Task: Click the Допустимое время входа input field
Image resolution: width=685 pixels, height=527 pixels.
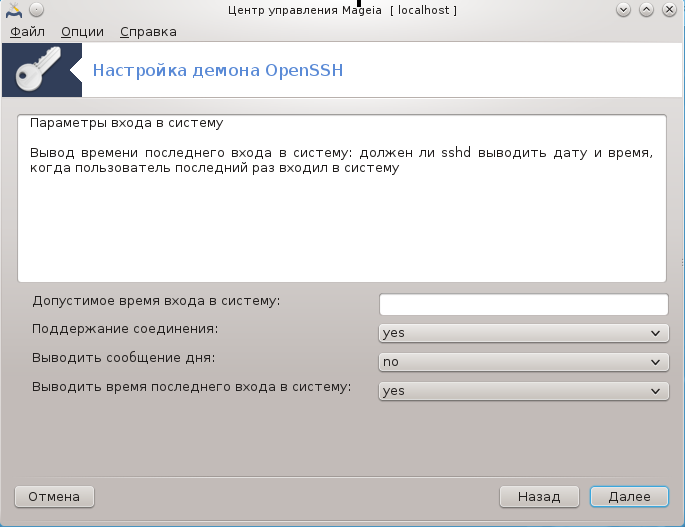Action: pos(524,304)
